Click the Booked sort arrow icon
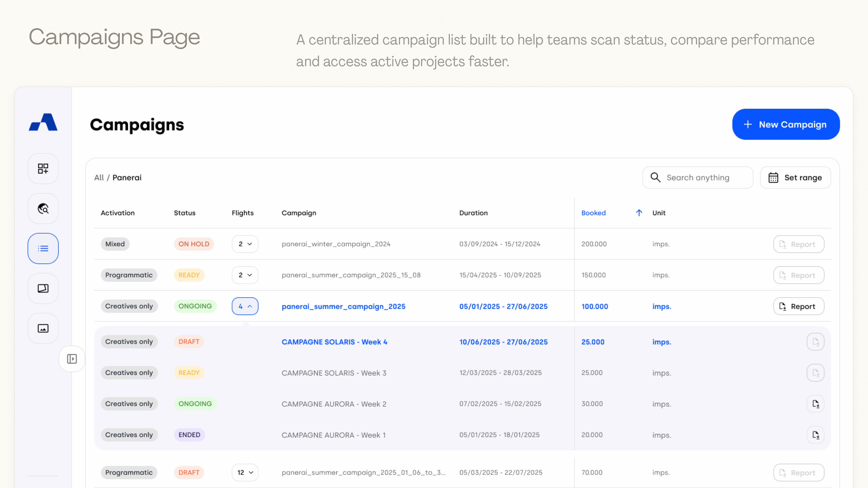This screenshot has height=488, width=868. click(639, 213)
